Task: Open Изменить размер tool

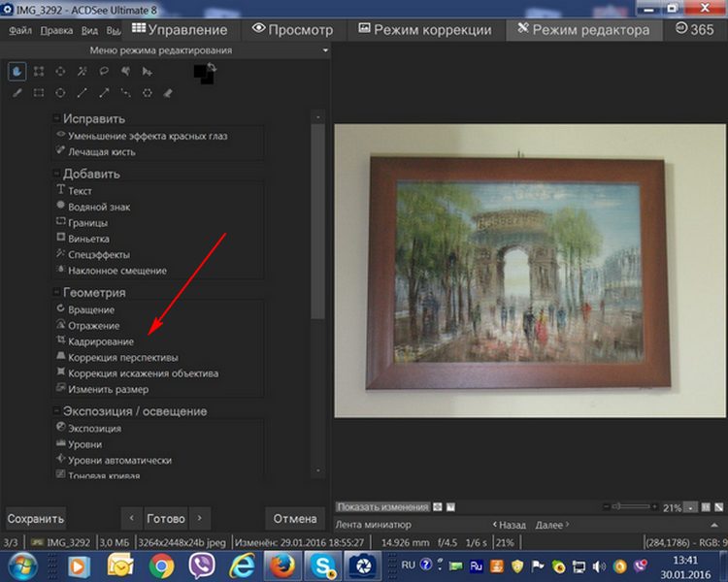Action: [103, 389]
